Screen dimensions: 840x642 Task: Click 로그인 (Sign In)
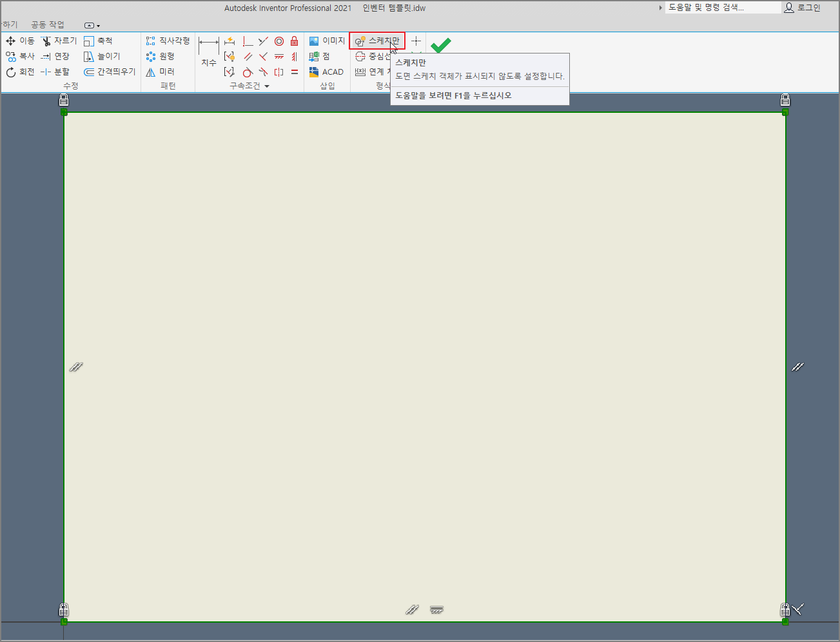point(803,8)
